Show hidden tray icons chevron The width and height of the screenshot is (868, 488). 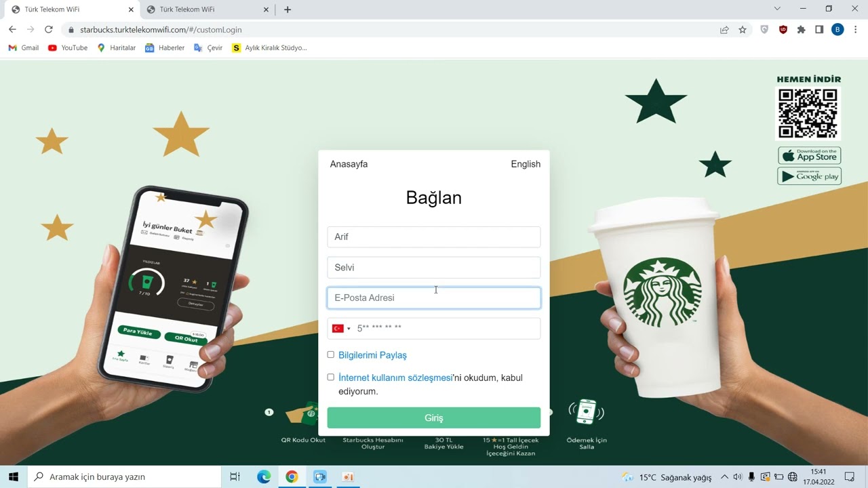(x=724, y=477)
